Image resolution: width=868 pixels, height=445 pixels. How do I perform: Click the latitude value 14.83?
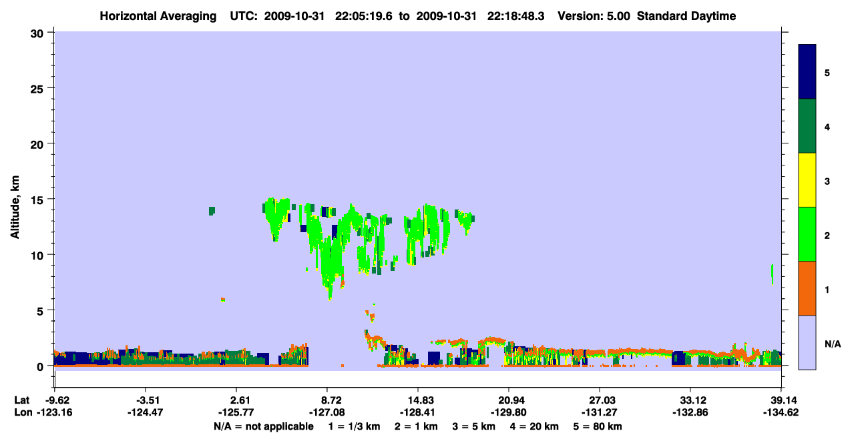tap(421, 400)
